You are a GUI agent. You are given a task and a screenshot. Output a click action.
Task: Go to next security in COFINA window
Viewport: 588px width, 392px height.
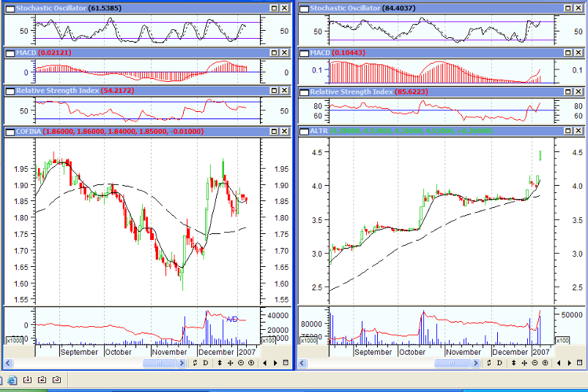pos(275,363)
